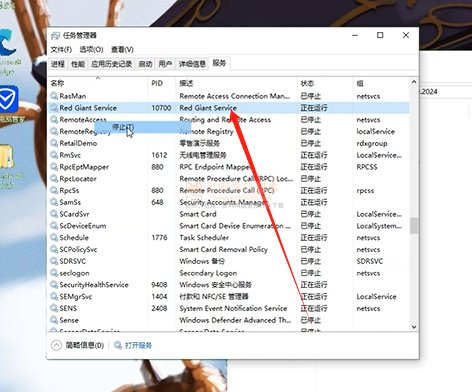Click the SEMgrSvc service gear icon

pos(54,296)
